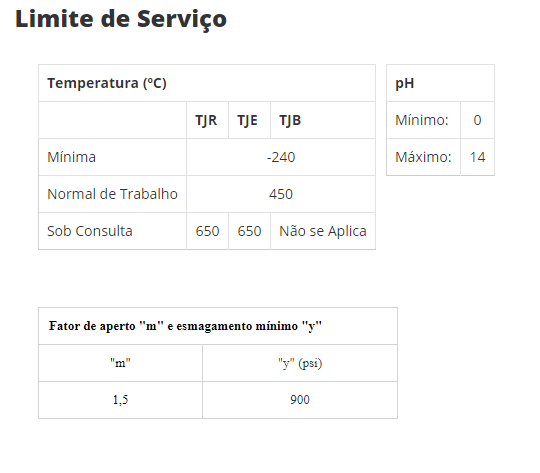540x473 pixels.
Task: Click the TJE column header
Action: pyautogui.click(x=247, y=120)
